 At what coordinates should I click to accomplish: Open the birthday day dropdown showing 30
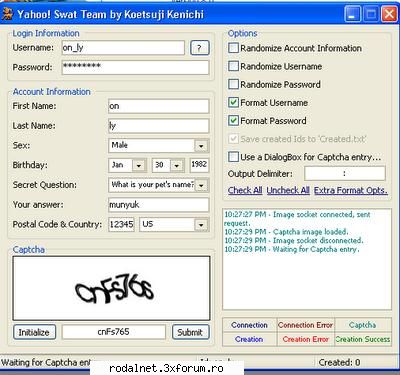pyautogui.click(x=177, y=165)
